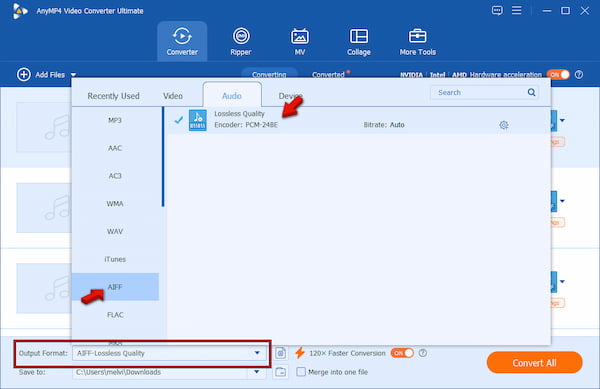
Task: Click the second audio file thumbnail
Action: [x=44, y=208]
